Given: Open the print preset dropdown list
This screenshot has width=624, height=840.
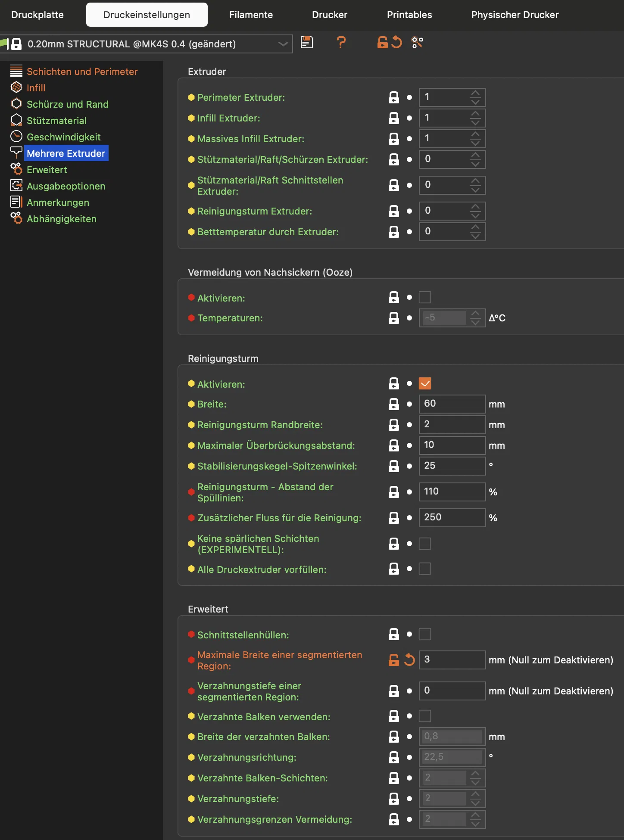Looking at the screenshot, I should pos(283,44).
